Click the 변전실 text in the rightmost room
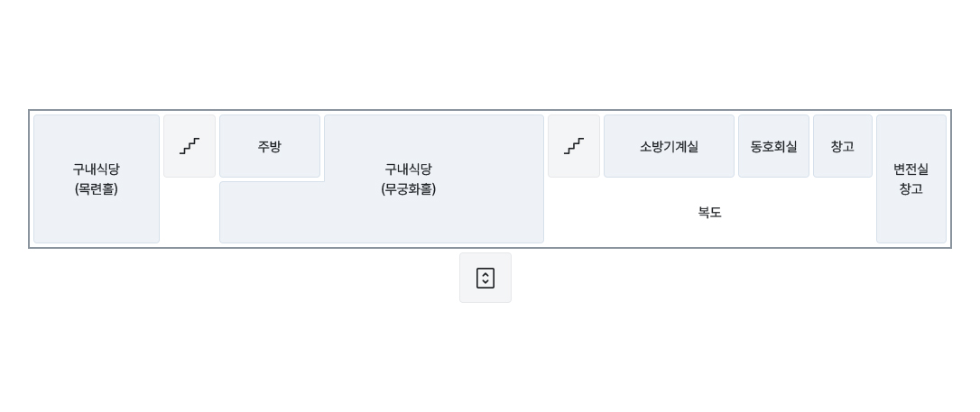This screenshot has height=412, width=980. 911,169
